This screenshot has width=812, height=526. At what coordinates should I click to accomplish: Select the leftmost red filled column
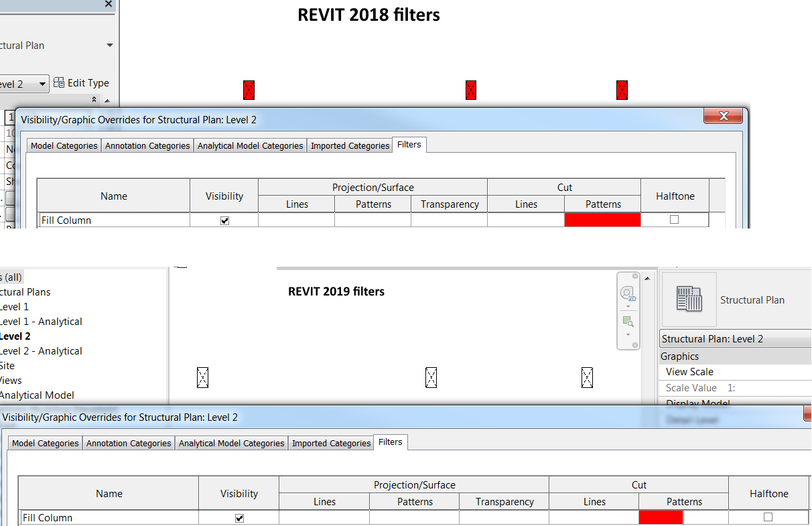[249, 90]
